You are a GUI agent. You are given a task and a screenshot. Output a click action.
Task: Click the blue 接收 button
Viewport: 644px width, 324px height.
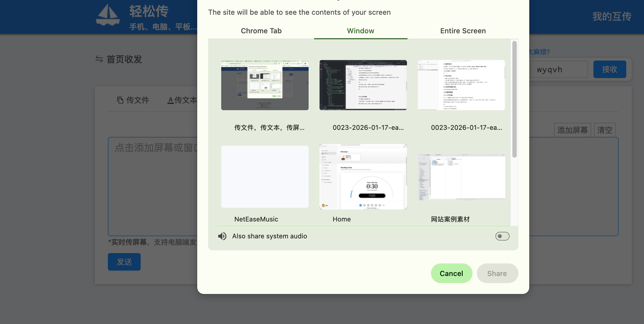coord(609,69)
